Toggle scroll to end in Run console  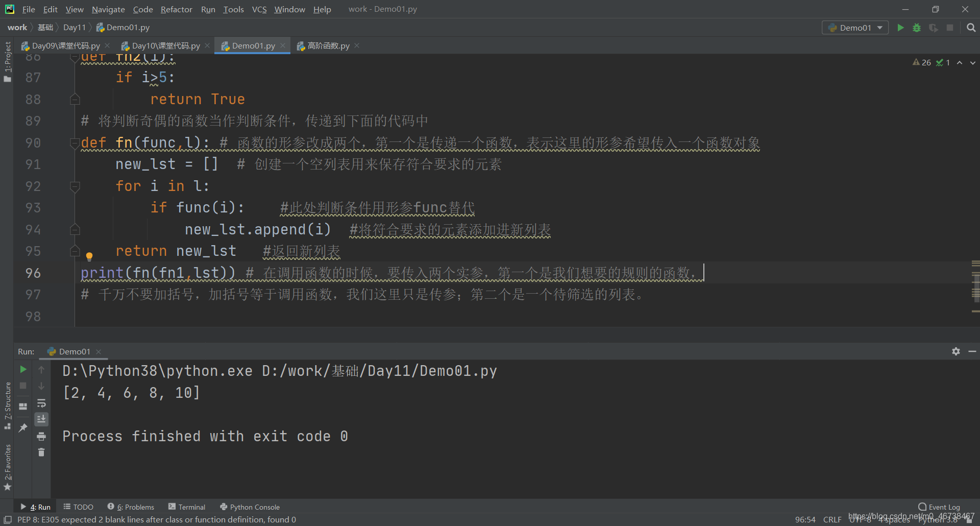click(41, 419)
